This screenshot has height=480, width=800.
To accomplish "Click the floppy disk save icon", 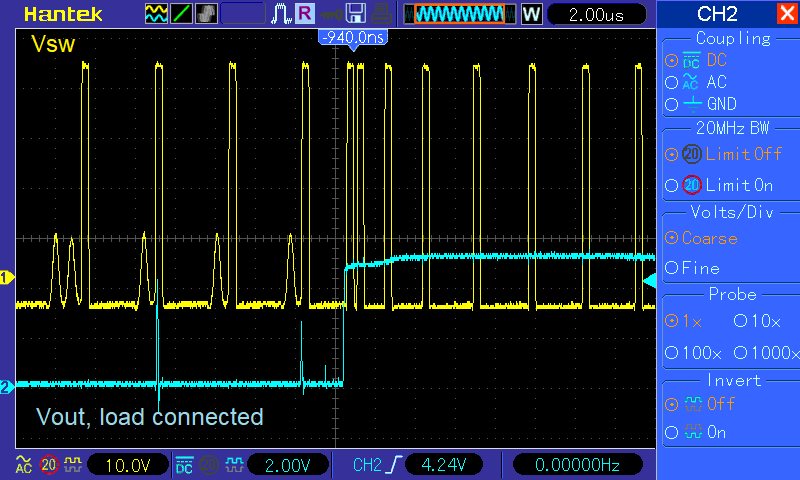I will click(x=356, y=14).
